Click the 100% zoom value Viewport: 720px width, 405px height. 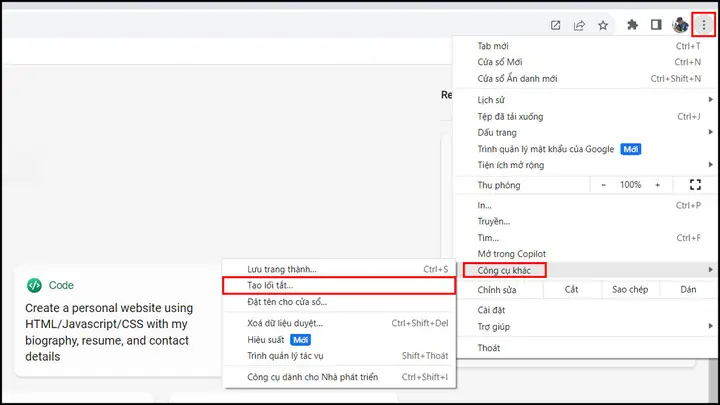click(x=630, y=185)
